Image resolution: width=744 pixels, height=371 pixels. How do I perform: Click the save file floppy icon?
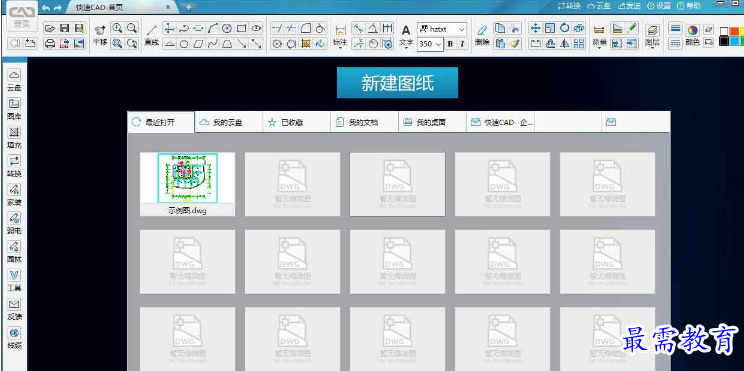pos(65,28)
